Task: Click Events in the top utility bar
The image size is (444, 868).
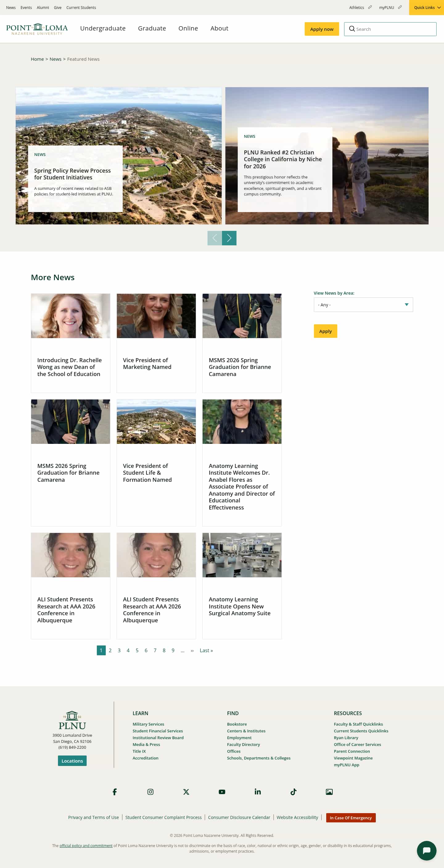Action: click(x=26, y=7)
